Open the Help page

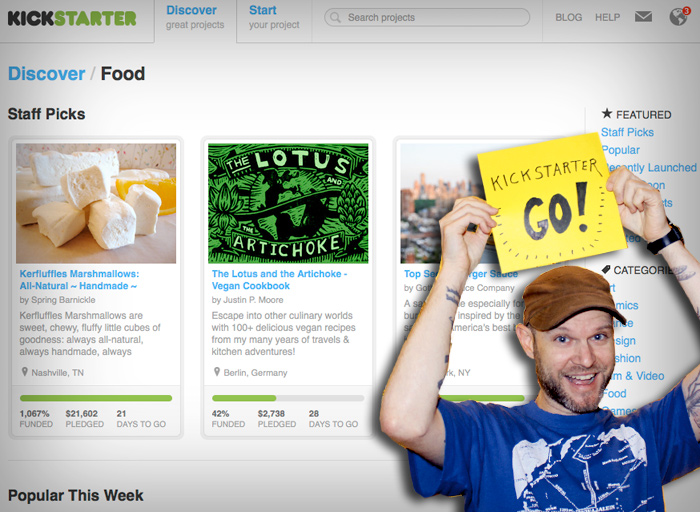point(607,17)
